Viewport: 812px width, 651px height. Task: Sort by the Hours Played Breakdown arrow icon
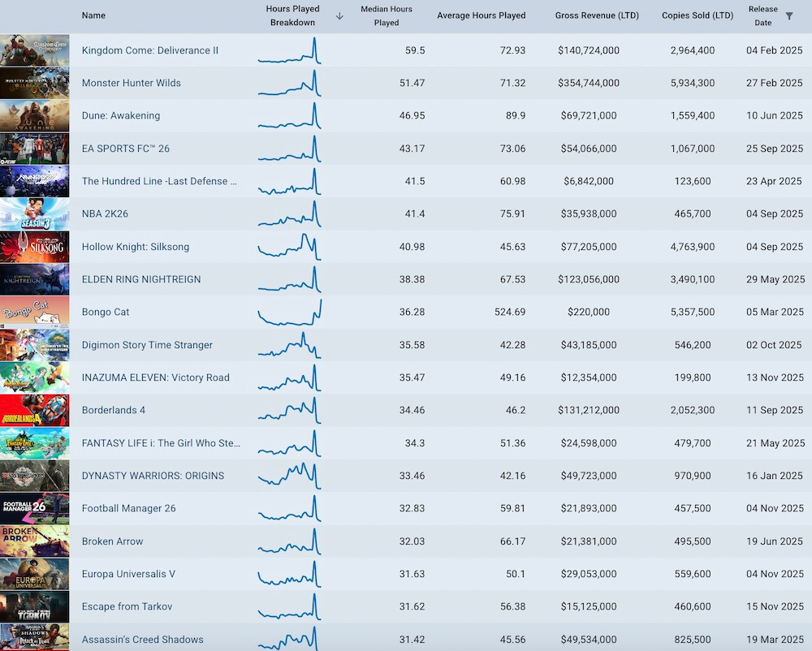click(x=339, y=16)
